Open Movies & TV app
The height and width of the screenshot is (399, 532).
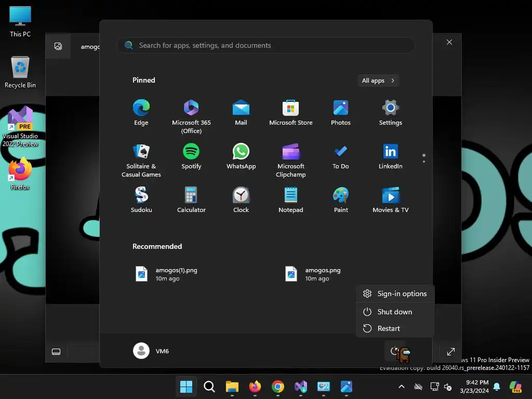pyautogui.click(x=391, y=200)
